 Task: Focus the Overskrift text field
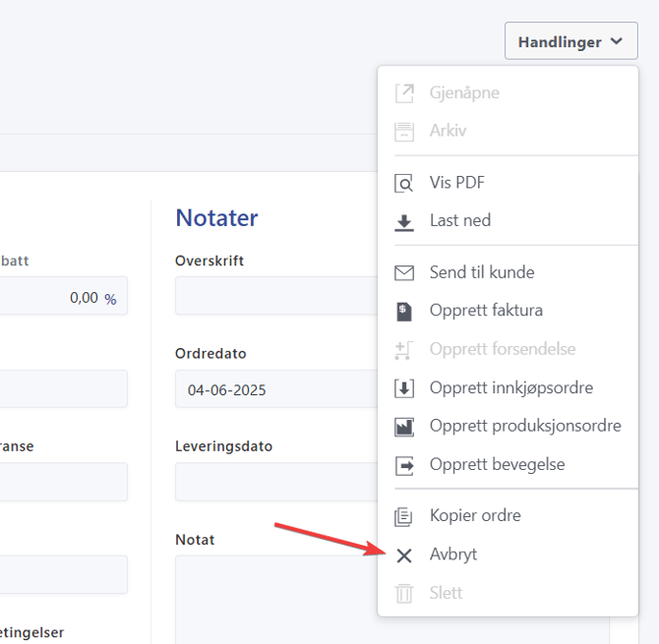point(275,296)
